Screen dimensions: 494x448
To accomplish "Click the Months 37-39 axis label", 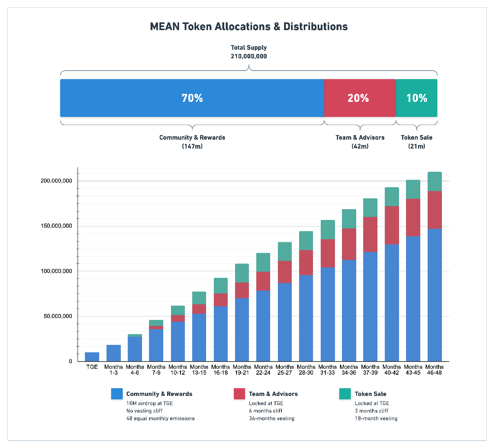I will pos(370,370).
